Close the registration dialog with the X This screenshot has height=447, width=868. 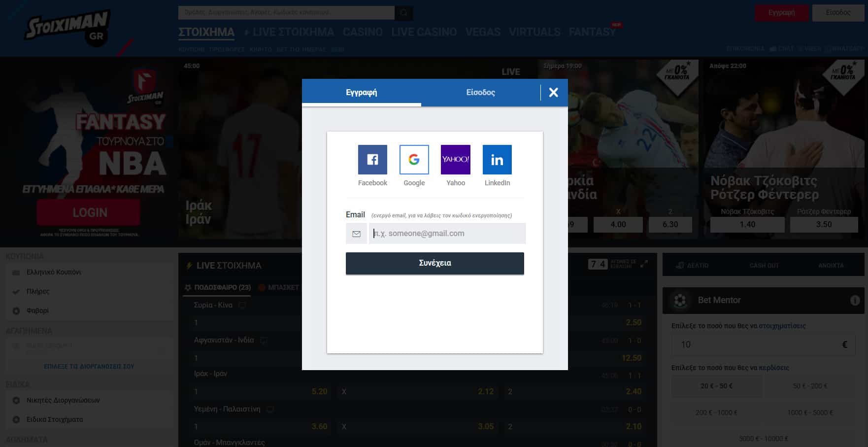click(554, 92)
